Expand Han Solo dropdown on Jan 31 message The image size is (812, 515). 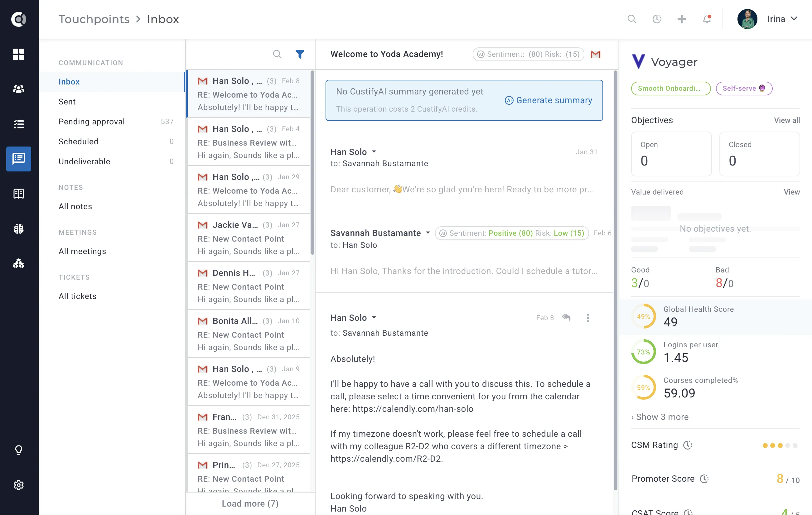tap(374, 152)
